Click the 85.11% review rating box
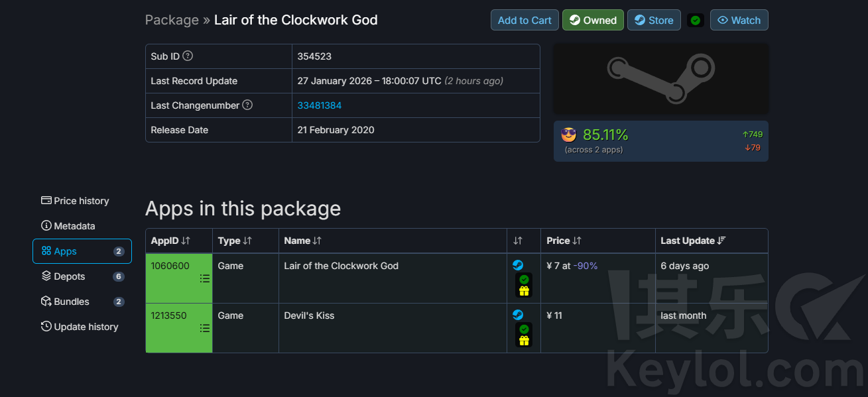 [x=660, y=141]
